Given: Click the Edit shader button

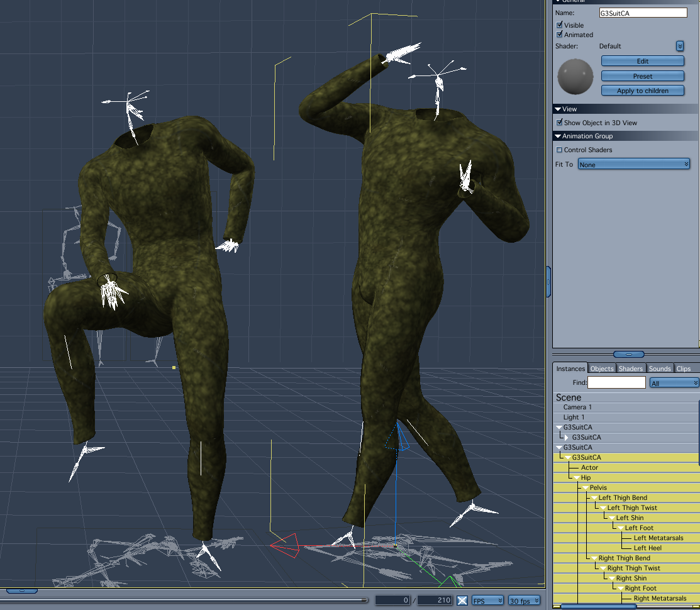Looking at the screenshot, I should point(642,61).
